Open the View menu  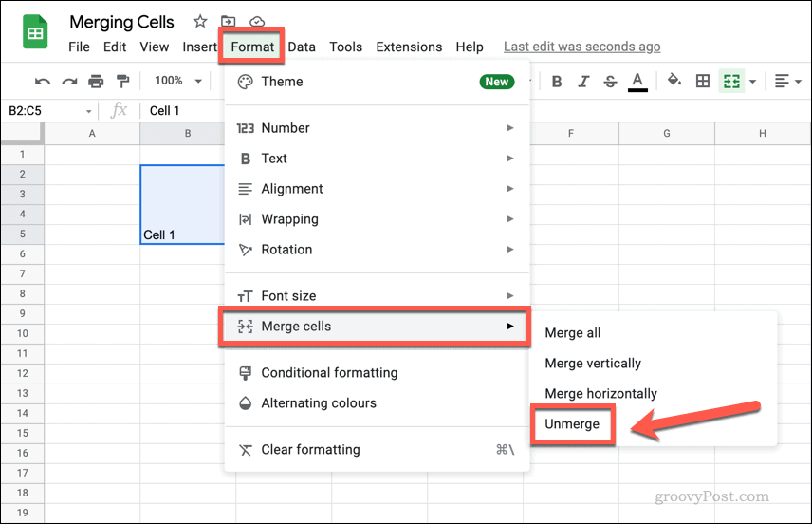[155, 47]
